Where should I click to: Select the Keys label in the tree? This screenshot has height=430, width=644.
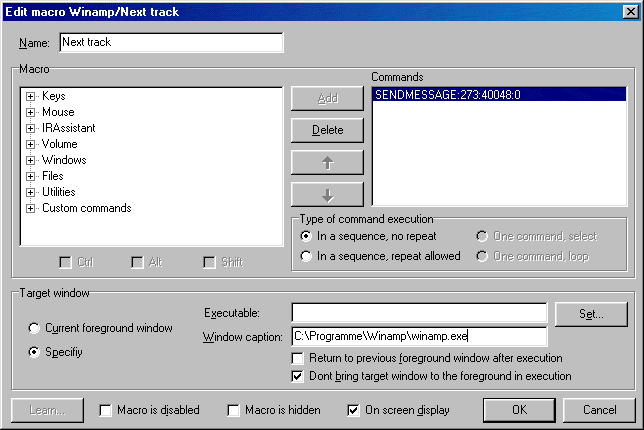[x=54, y=96]
